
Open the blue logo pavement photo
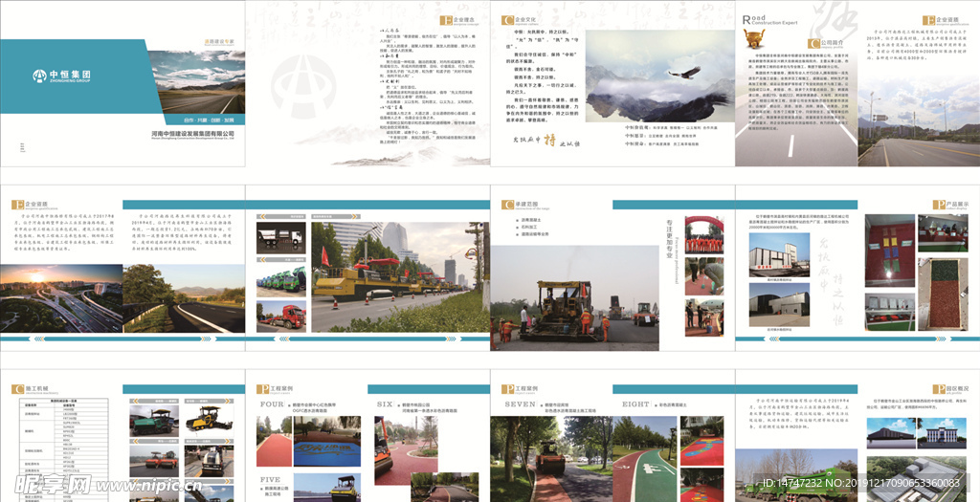click(x=327, y=442)
